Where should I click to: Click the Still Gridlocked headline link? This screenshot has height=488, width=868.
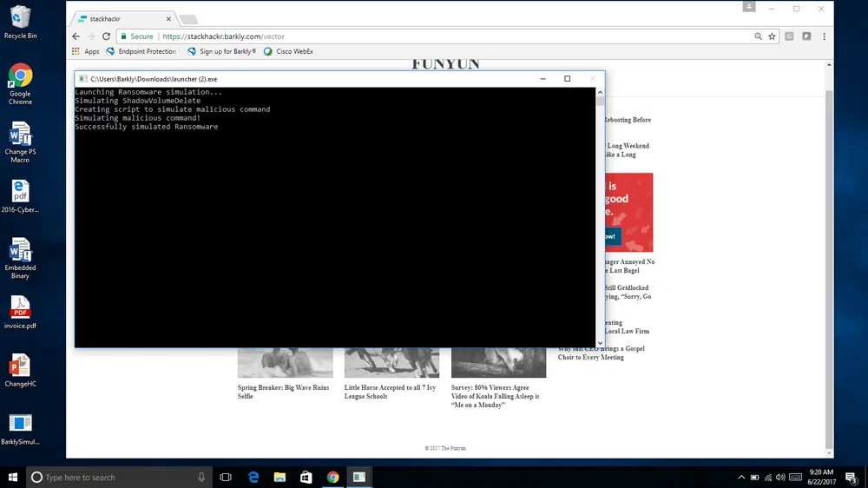[628, 292]
